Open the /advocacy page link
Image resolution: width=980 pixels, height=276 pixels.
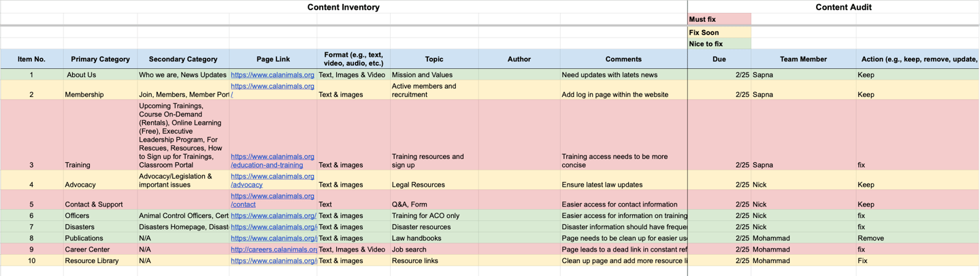272,181
